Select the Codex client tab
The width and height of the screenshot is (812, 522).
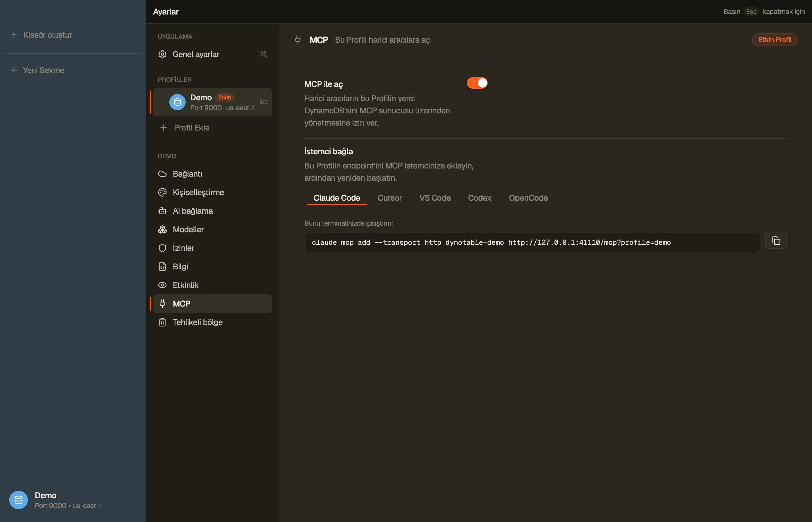click(480, 198)
